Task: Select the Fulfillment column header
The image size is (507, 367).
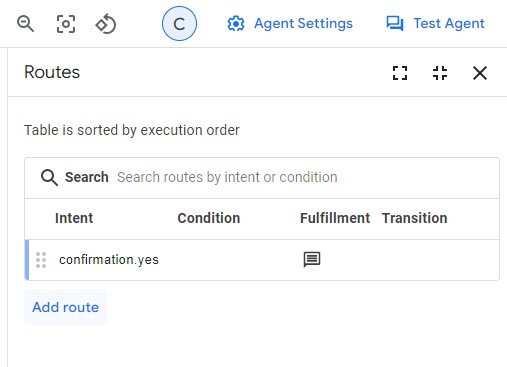Action: point(335,218)
